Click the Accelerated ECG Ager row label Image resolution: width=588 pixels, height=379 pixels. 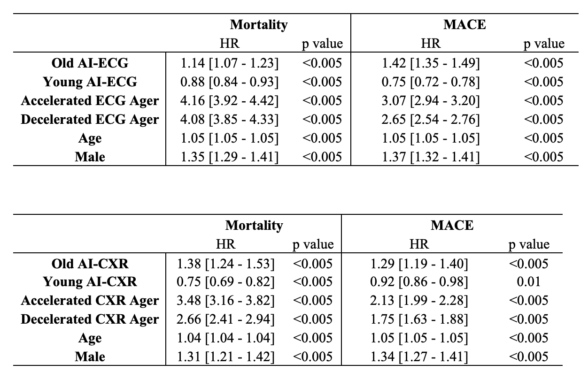coord(90,100)
